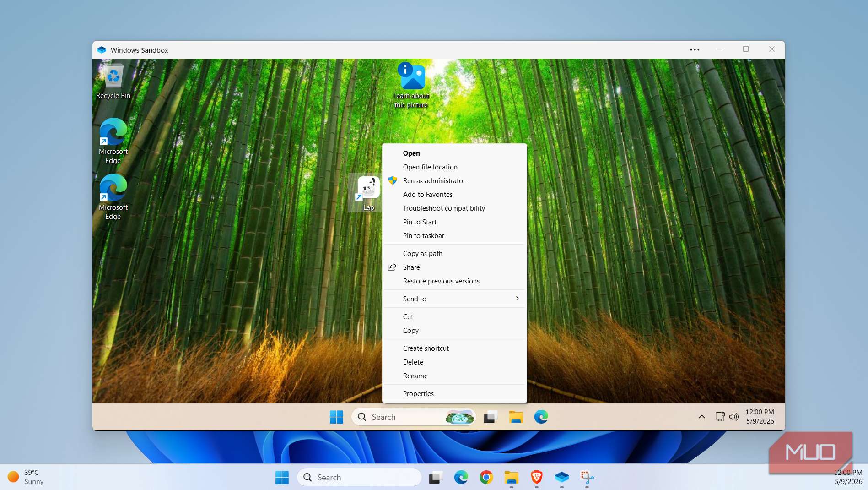Choose Open file location
Screen dimensions: 868x490
click(x=454, y=167)
